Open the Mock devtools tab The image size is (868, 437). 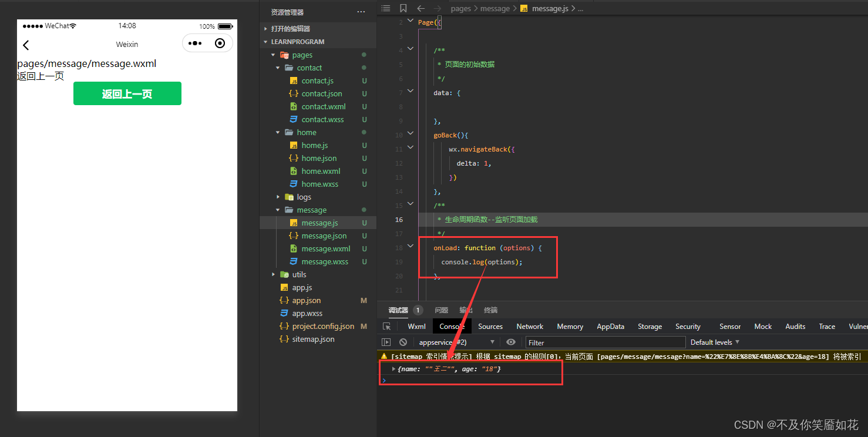coord(763,327)
